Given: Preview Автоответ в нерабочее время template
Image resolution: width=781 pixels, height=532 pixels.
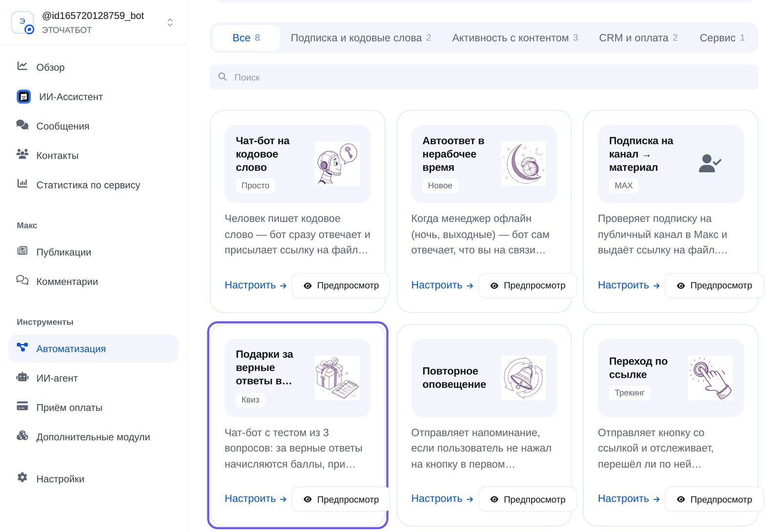Looking at the screenshot, I should click(528, 286).
